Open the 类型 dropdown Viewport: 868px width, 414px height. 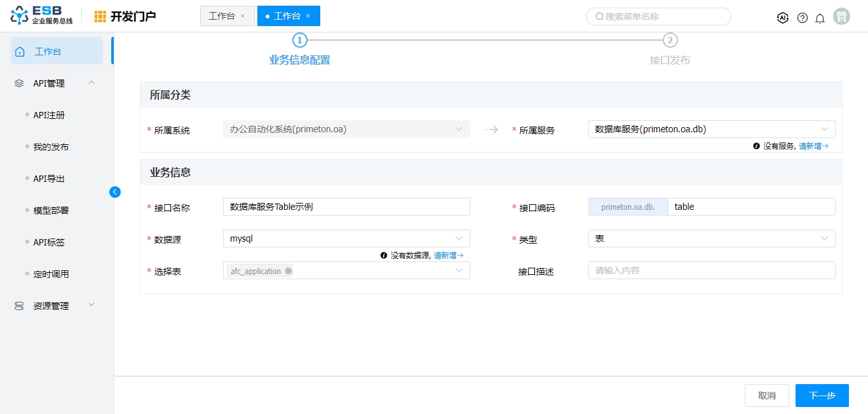tap(711, 238)
